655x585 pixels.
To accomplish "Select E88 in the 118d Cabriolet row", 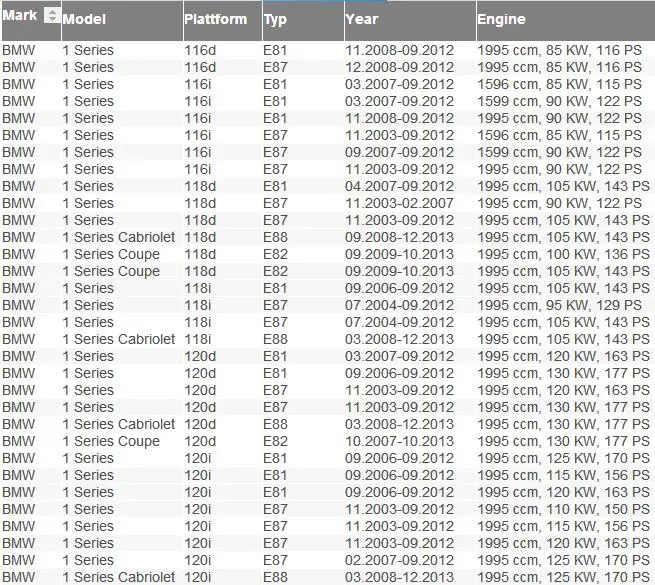I will point(275,237).
